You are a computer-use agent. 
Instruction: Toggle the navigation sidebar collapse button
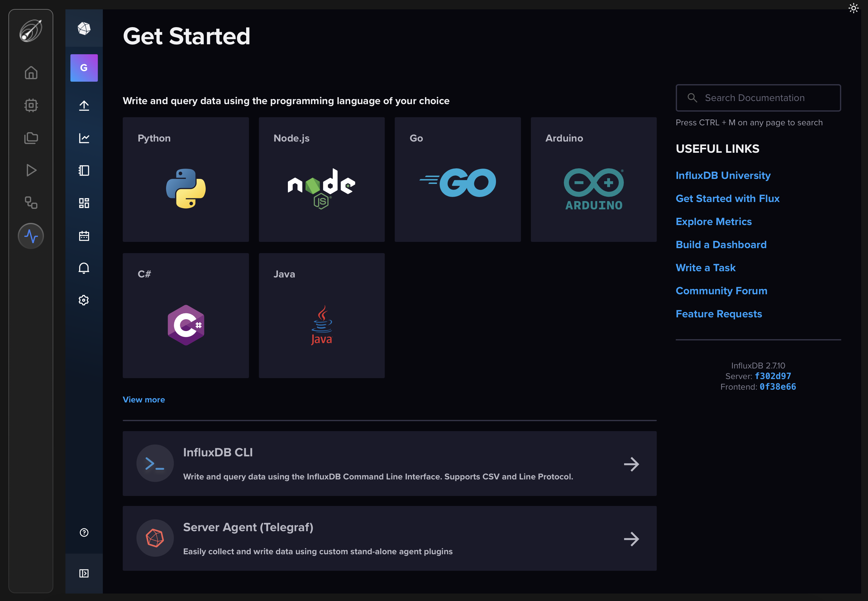point(84,573)
